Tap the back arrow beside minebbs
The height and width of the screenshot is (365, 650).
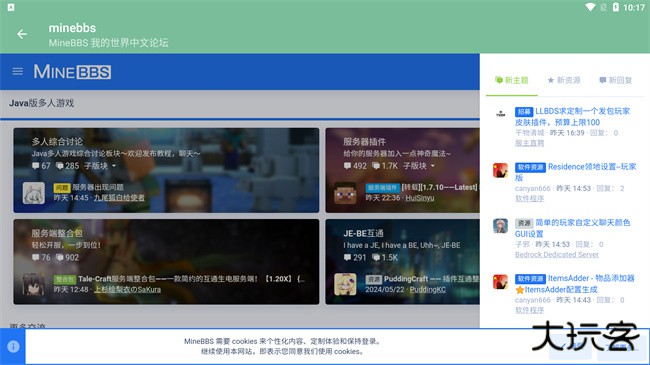pyautogui.click(x=22, y=34)
